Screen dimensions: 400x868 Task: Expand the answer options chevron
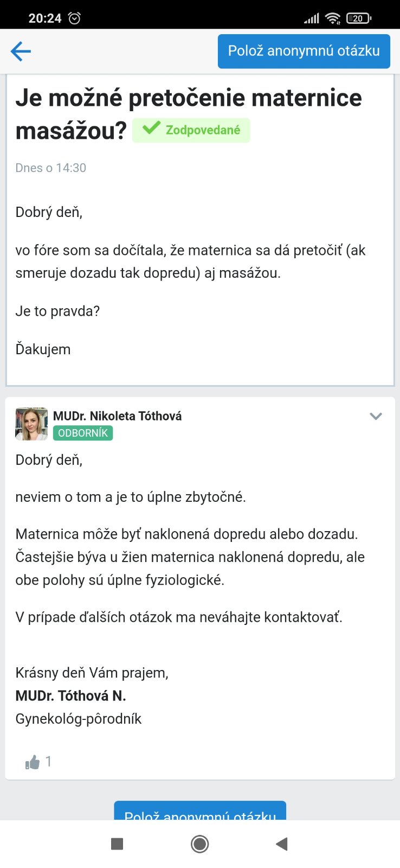coord(376,416)
